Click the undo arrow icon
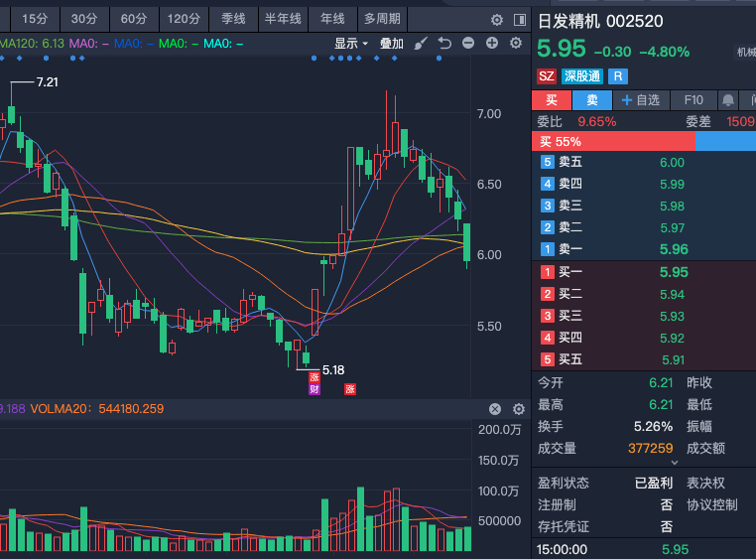756x559 pixels. coord(444,44)
